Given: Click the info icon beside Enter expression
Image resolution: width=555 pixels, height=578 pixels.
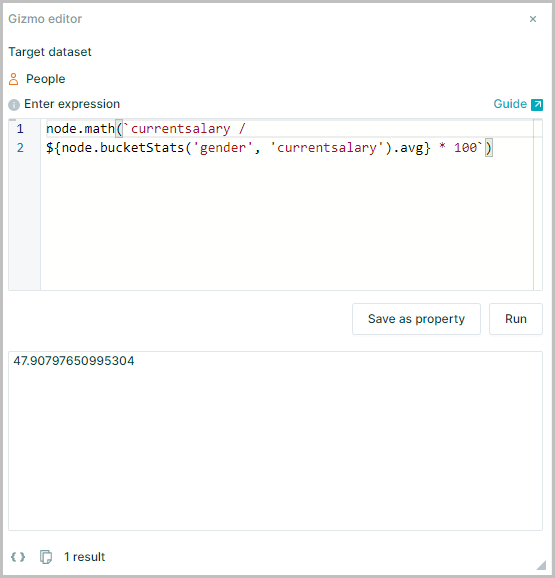Looking at the screenshot, I should [14, 105].
